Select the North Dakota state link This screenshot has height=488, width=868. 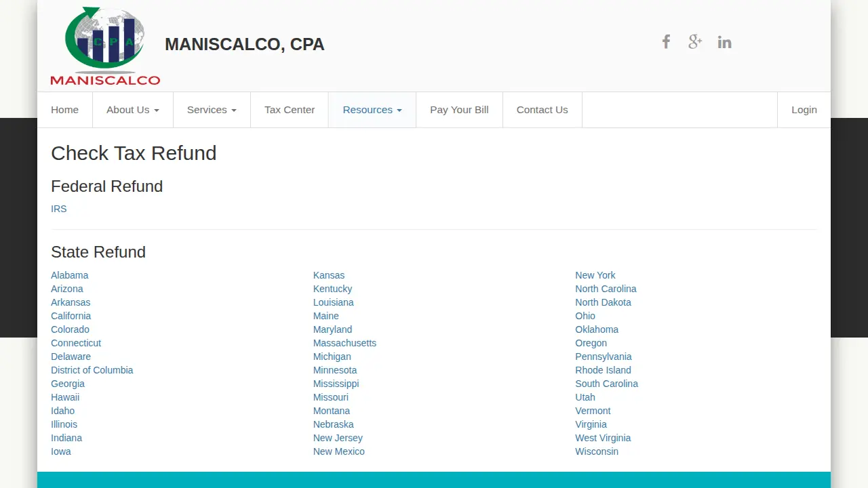click(x=603, y=302)
